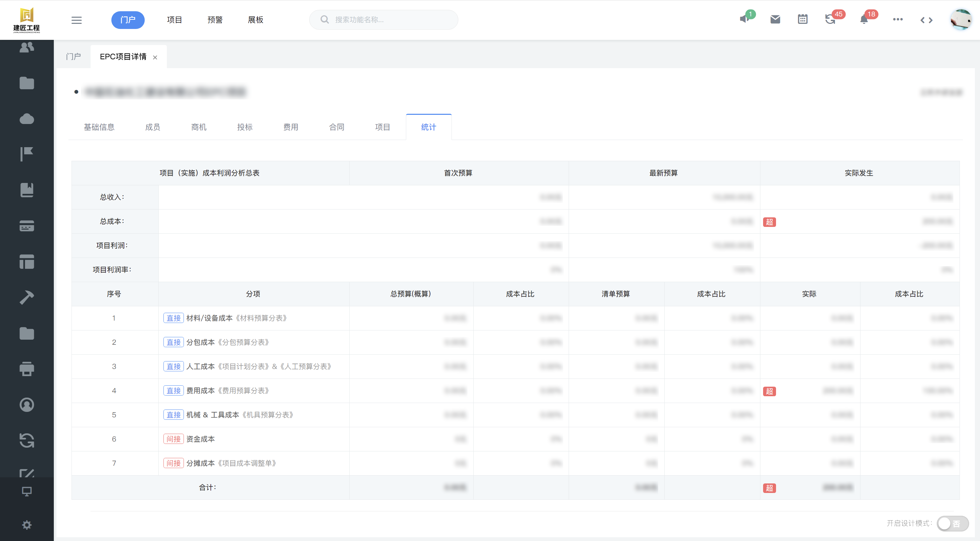This screenshot has height=541, width=980.
Task: Click the cloud icon in sidebar
Action: coord(27,119)
